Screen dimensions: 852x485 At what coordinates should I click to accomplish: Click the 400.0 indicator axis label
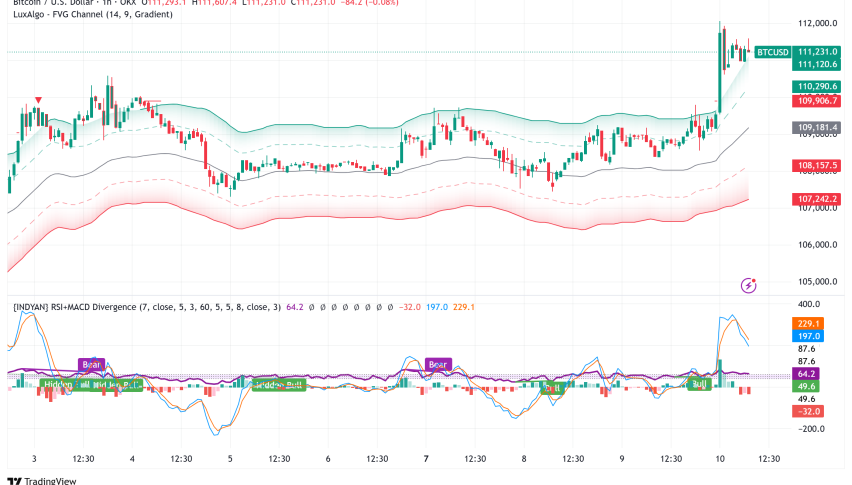pos(809,304)
